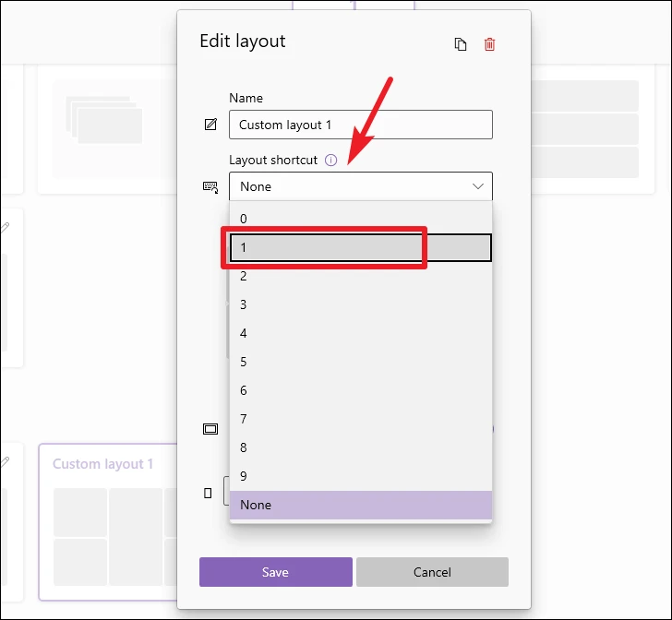Pick shortcut 2 from the dropdown list
The width and height of the screenshot is (672, 620).
(360, 276)
